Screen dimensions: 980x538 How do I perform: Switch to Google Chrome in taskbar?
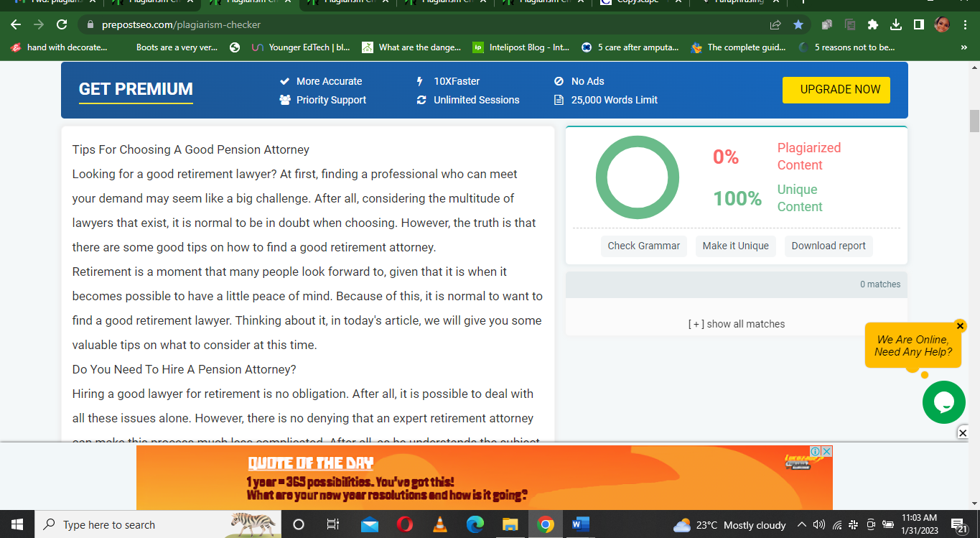coord(546,524)
